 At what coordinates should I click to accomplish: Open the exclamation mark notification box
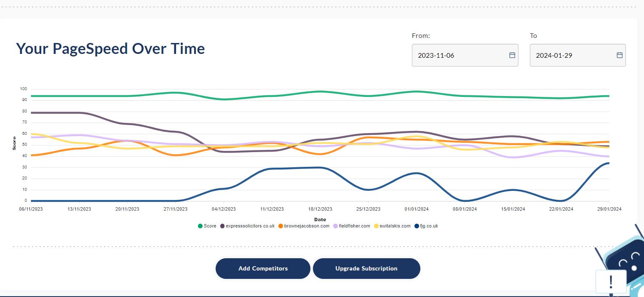(611, 281)
